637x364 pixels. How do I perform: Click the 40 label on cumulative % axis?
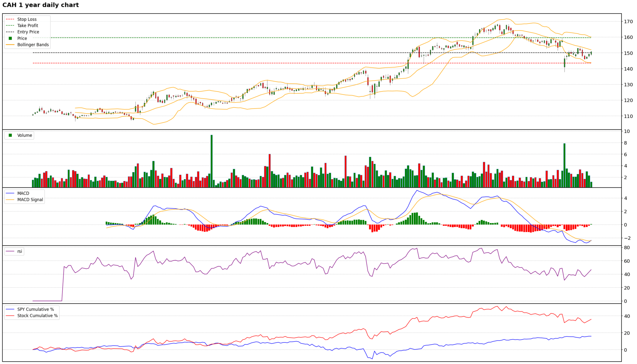pos(627,316)
